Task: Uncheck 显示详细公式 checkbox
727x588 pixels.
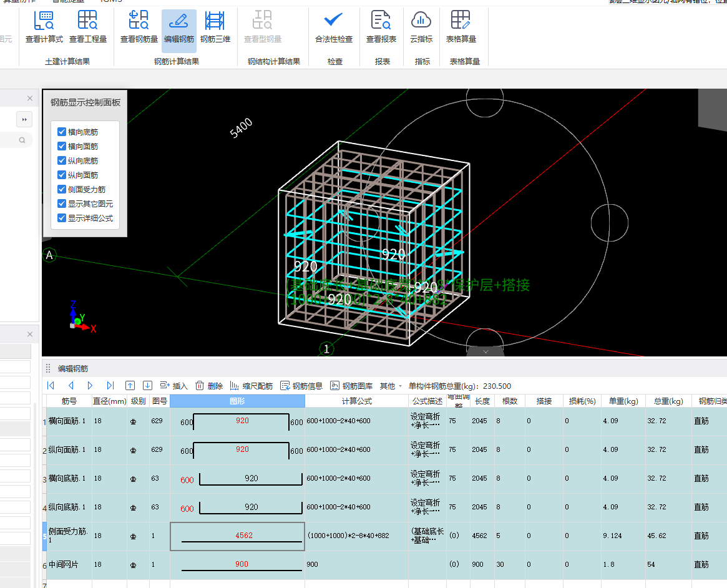Action: click(62, 218)
